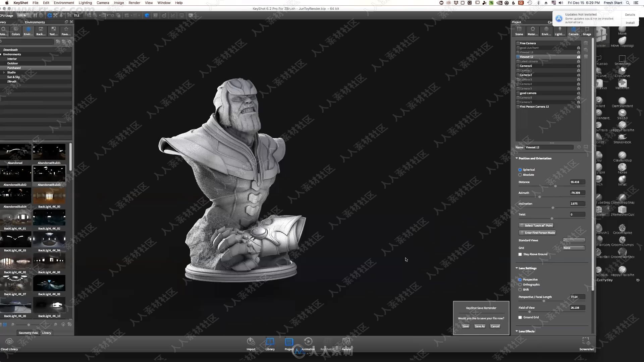Click the trash icon to delete selected camera
The width and height of the screenshot is (644, 362).
[586, 57]
